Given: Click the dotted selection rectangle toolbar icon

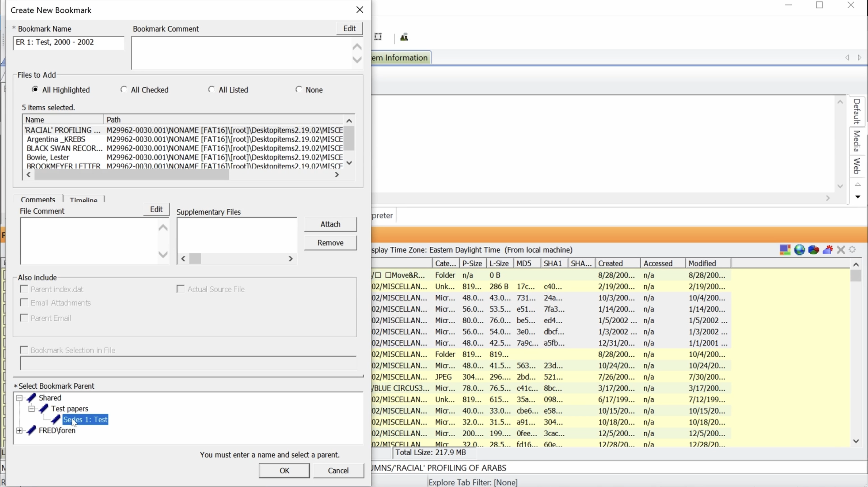Looking at the screenshot, I should click(x=378, y=37).
